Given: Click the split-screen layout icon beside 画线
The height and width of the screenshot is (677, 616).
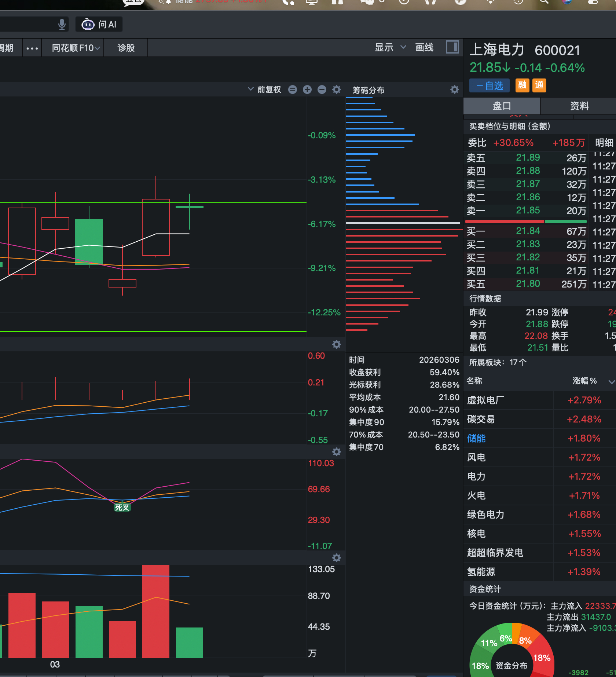Looking at the screenshot, I should [452, 47].
